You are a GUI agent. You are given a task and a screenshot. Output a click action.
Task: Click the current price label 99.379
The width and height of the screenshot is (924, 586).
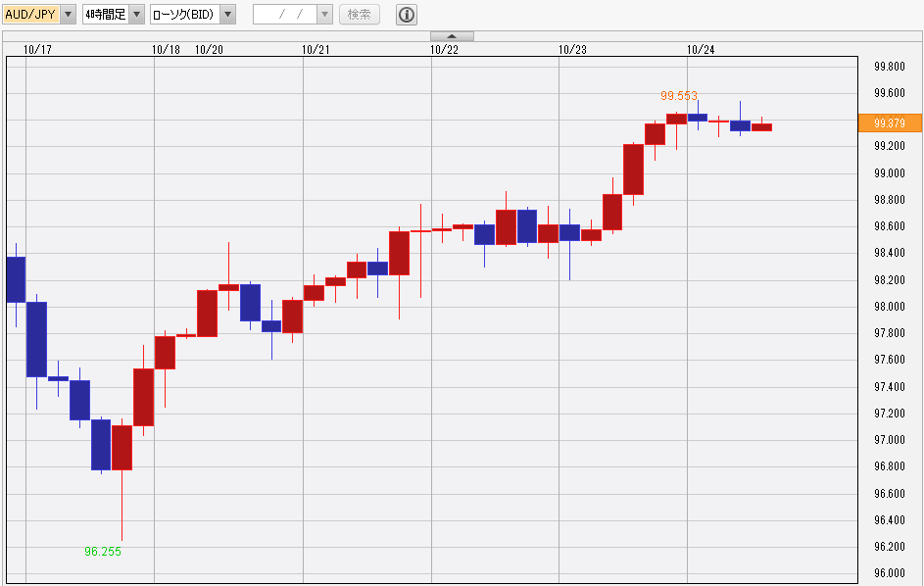coord(890,122)
